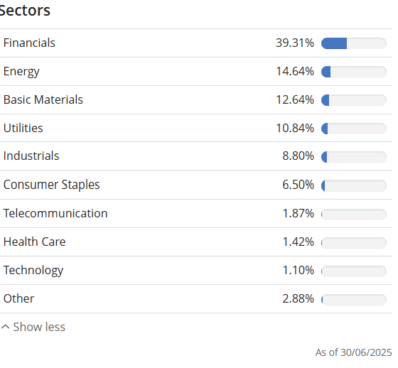Select the Energy sector label

(x=21, y=72)
